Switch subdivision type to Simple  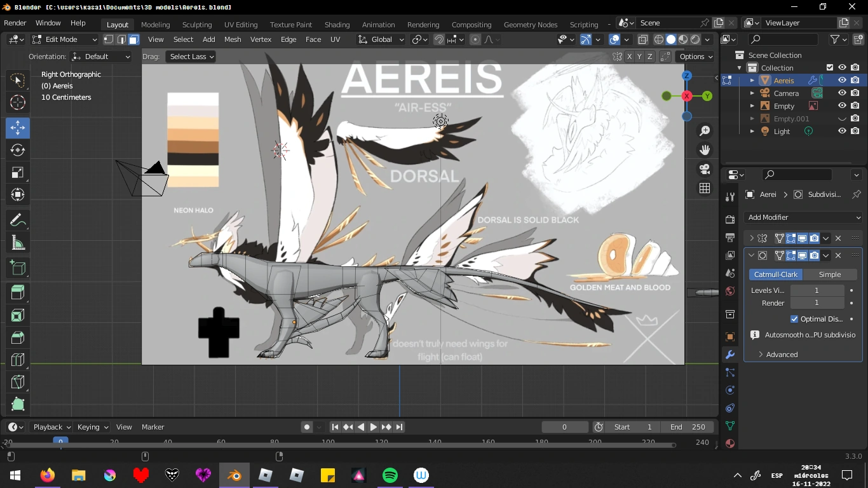830,274
